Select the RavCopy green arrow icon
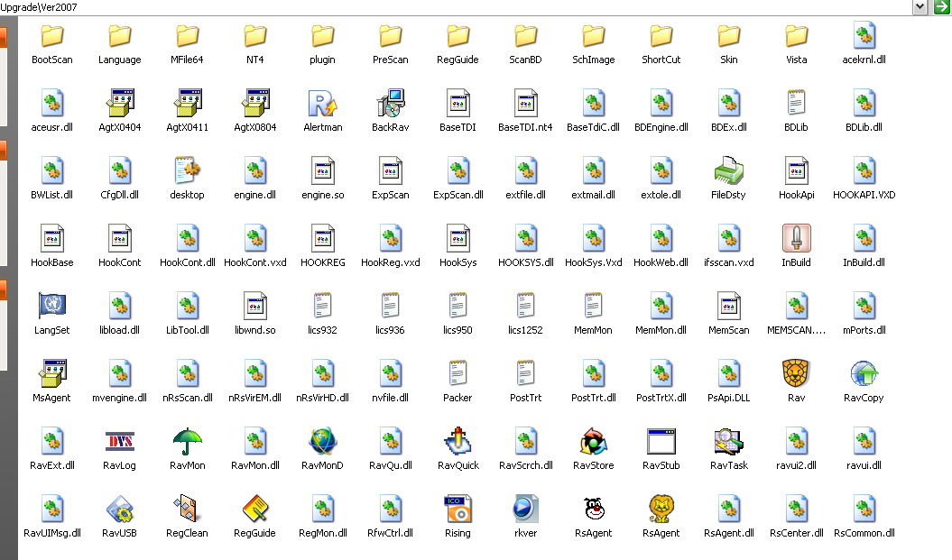This screenshot has height=560, width=952. pyautogui.click(x=864, y=373)
